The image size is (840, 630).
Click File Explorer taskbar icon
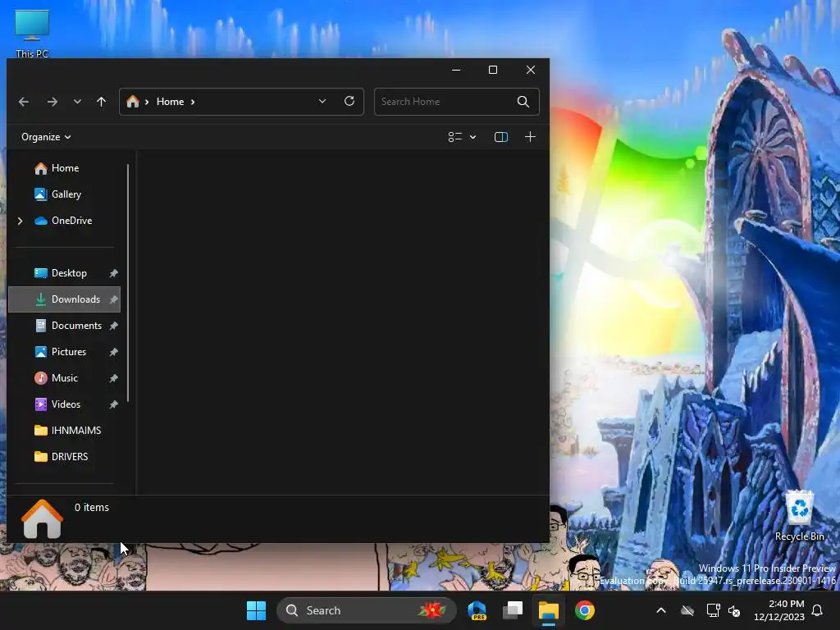[x=549, y=610]
